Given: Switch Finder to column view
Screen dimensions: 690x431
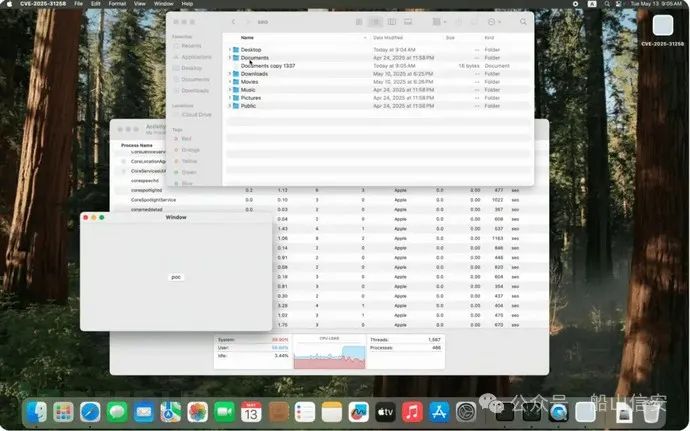Looking at the screenshot, I should click(x=391, y=22).
